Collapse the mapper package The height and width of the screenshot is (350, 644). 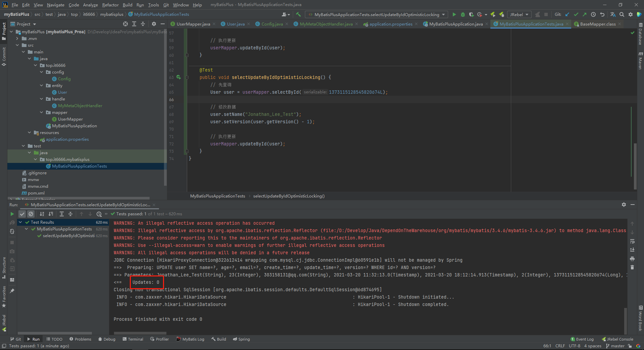point(42,113)
